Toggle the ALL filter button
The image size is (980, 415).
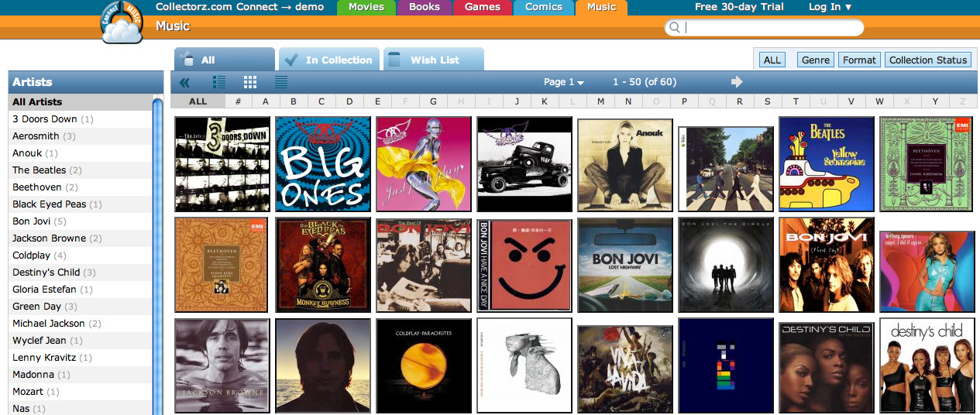(772, 60)
